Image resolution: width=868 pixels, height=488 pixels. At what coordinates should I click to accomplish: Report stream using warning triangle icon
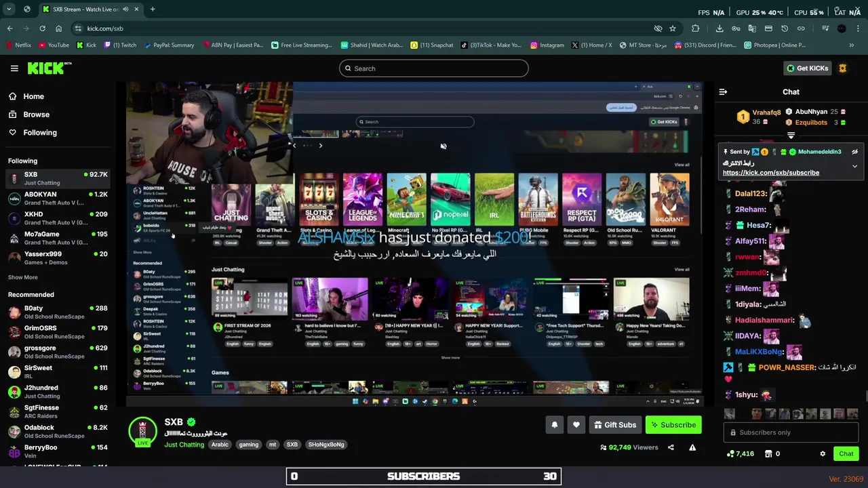click(692, 447)
